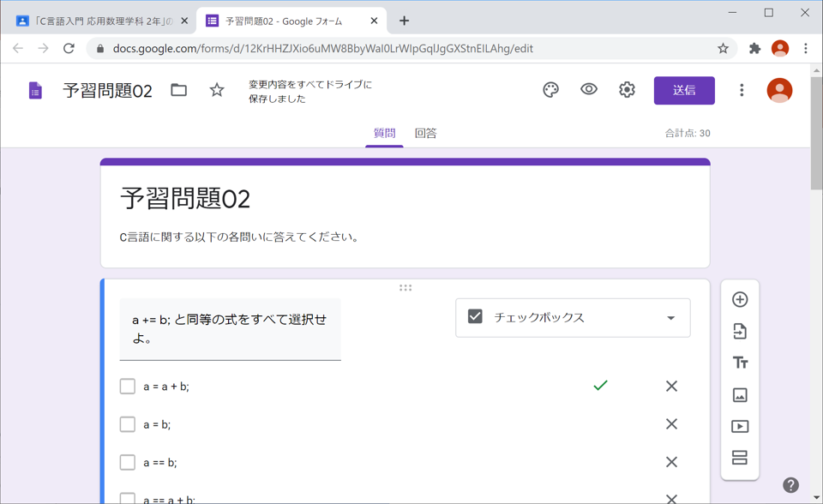The image size is (823, 504).
Task: Star the form 予習問題02
Action: 217,90
